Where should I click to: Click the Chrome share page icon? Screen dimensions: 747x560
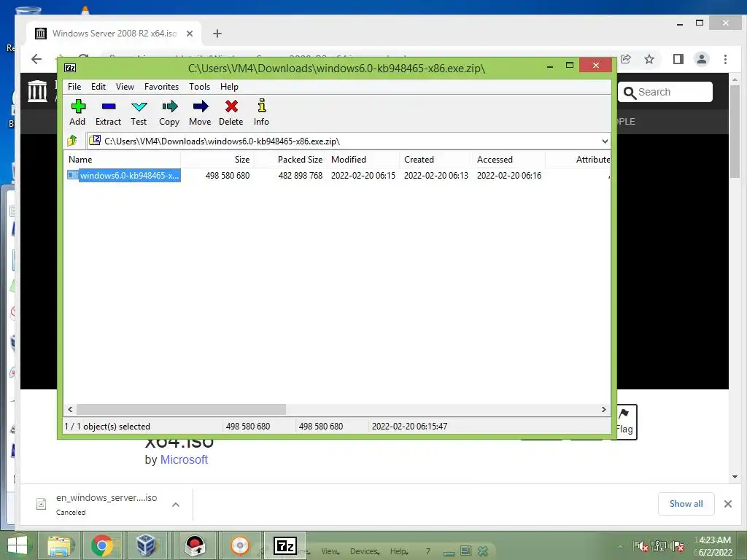[x=625, y=59]
